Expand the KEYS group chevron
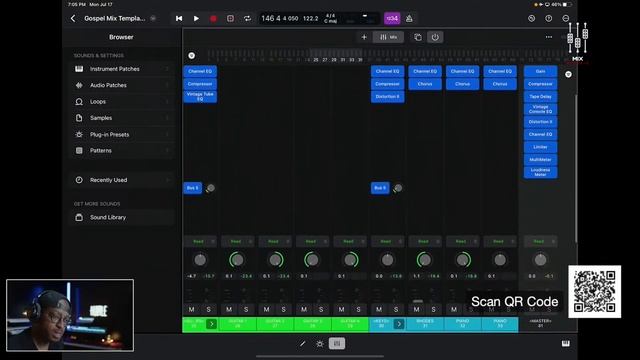The width and height of the screenshot is (640, 360). pyautogui.click(x=399, y=324)
